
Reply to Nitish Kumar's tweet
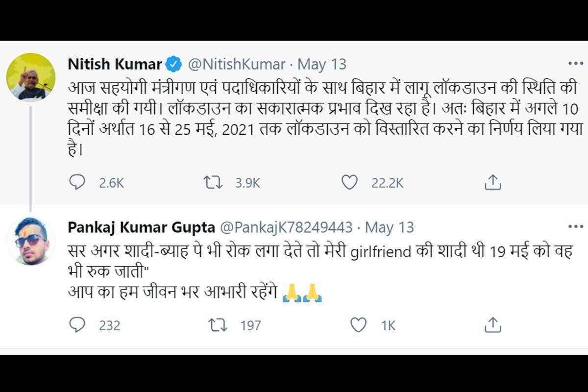click(77, 183)
